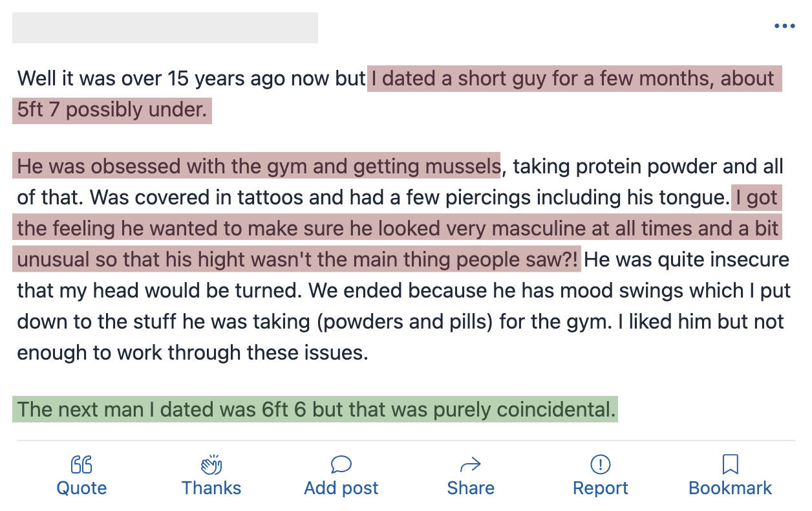Click the Add post speech bubble icon
This screenshot has height=511, width=812.
(341, 464)
